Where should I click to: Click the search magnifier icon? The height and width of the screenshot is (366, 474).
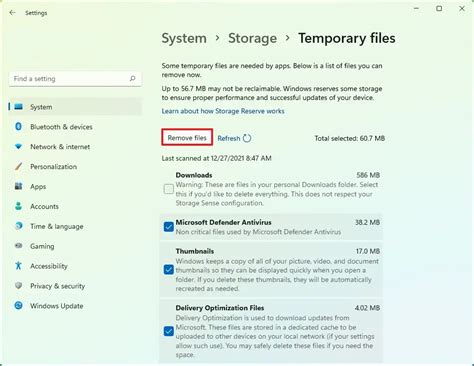click(132, 79)
